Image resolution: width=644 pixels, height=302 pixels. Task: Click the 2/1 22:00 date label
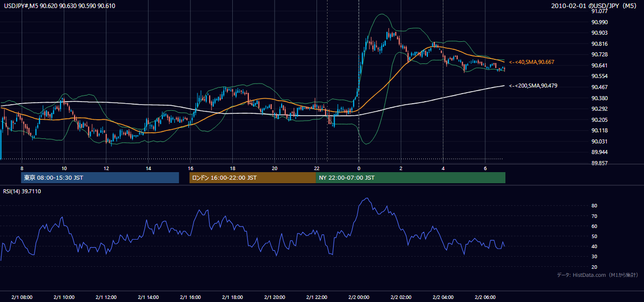point(316,297)
